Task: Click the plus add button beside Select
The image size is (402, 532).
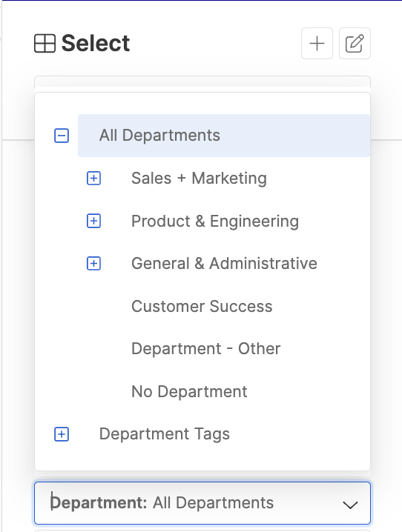Action: coord(317,44)
